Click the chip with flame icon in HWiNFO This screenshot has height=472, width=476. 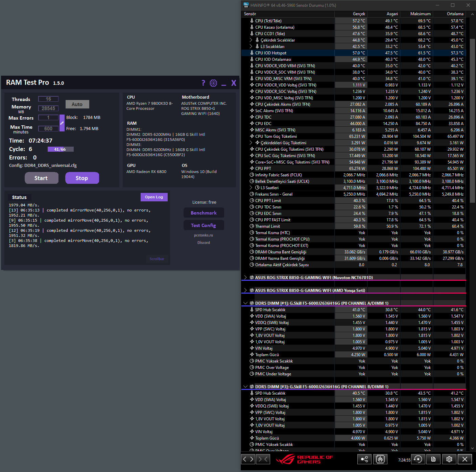click(380, 459)
